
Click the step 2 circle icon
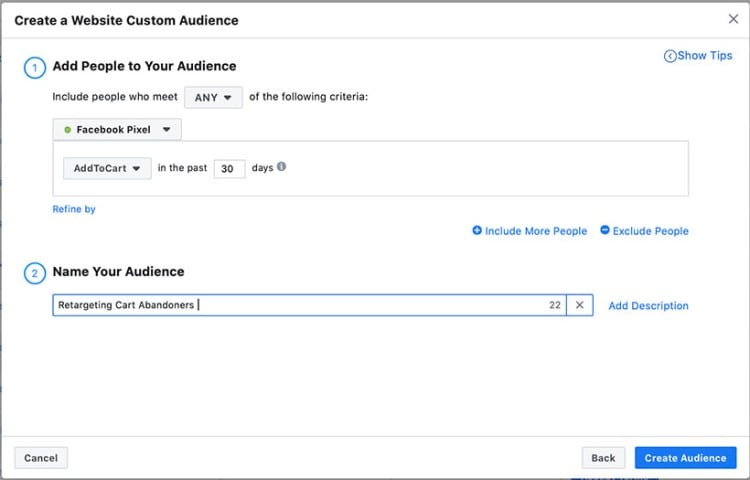[35, 273]
